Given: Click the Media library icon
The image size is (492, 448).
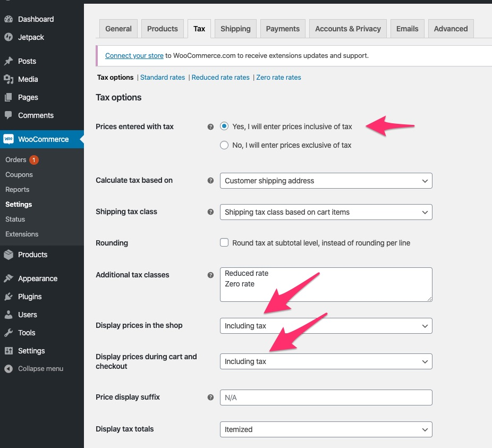Looking at the screenshot, I should tap(9, 79).
